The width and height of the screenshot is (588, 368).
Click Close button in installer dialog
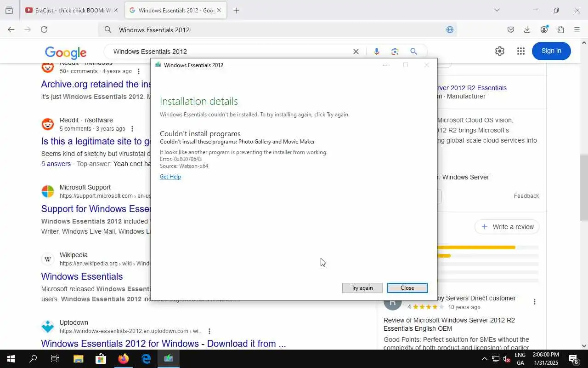point(407,288)
